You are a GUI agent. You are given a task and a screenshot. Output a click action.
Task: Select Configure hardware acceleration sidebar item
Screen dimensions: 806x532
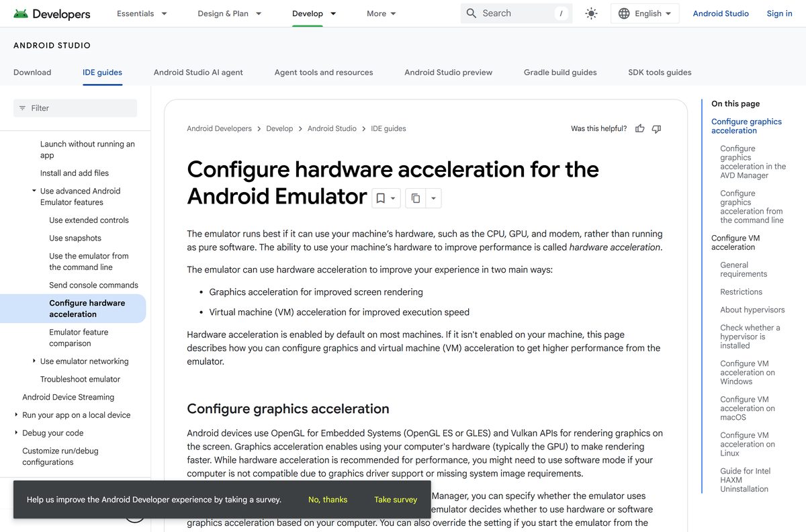coord(73,308)
